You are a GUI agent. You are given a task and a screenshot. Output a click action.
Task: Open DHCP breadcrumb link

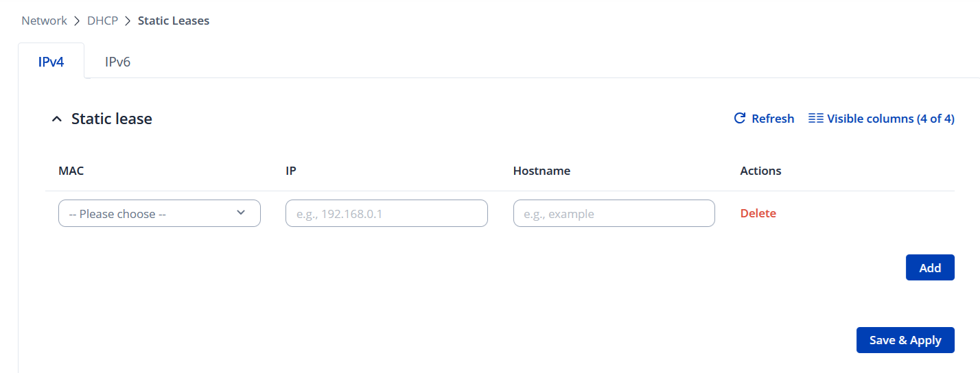coord(103,21)
